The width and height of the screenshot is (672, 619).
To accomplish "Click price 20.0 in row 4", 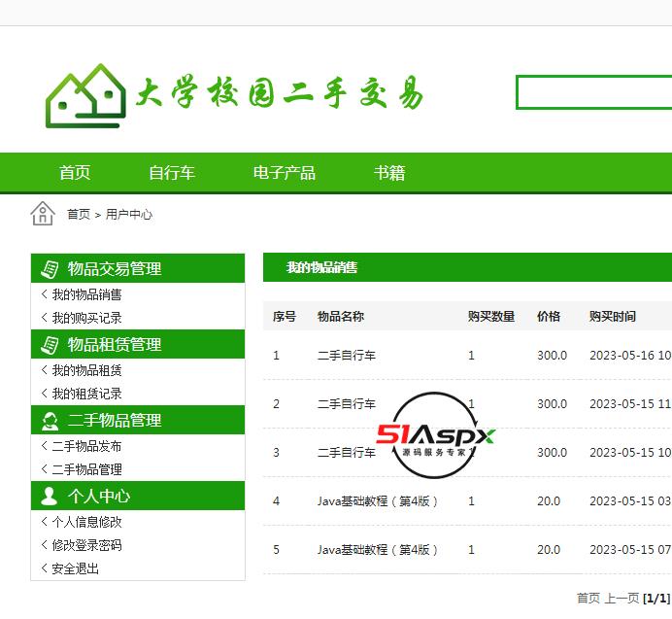I will pos(549,501).
